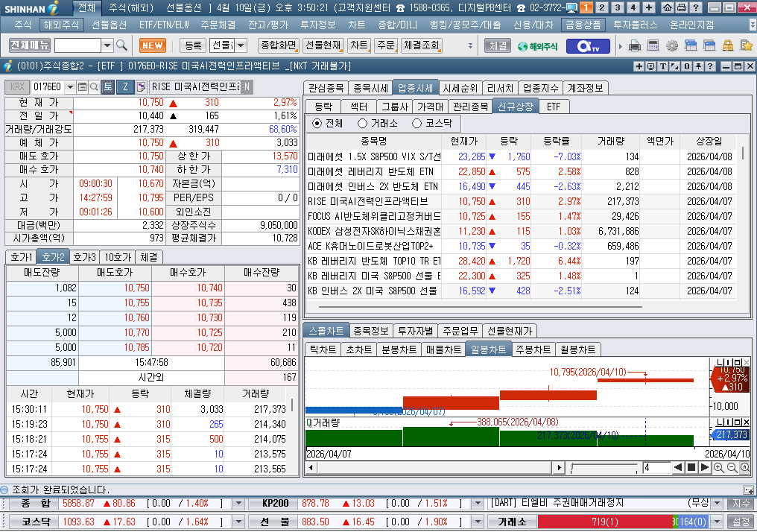757x532 pixels.
Task: Open the stock code history dropdown
Action: pos(71,87)
